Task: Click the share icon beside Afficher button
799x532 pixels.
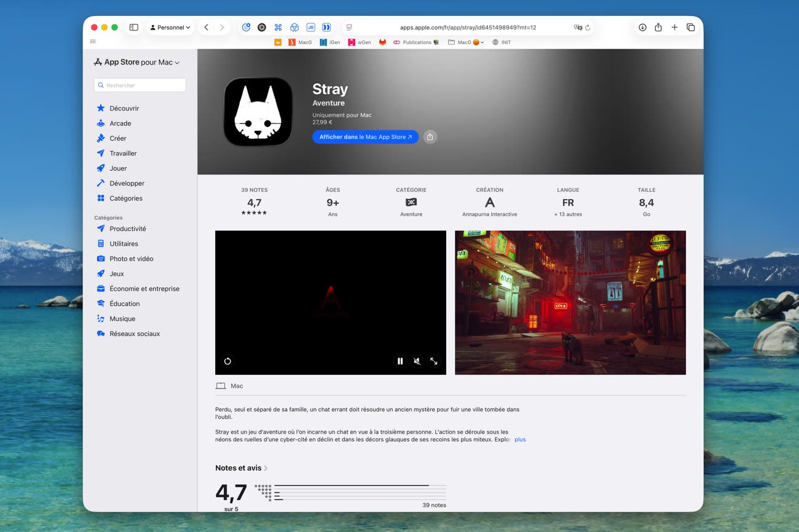Action: [x=430, y=137]
